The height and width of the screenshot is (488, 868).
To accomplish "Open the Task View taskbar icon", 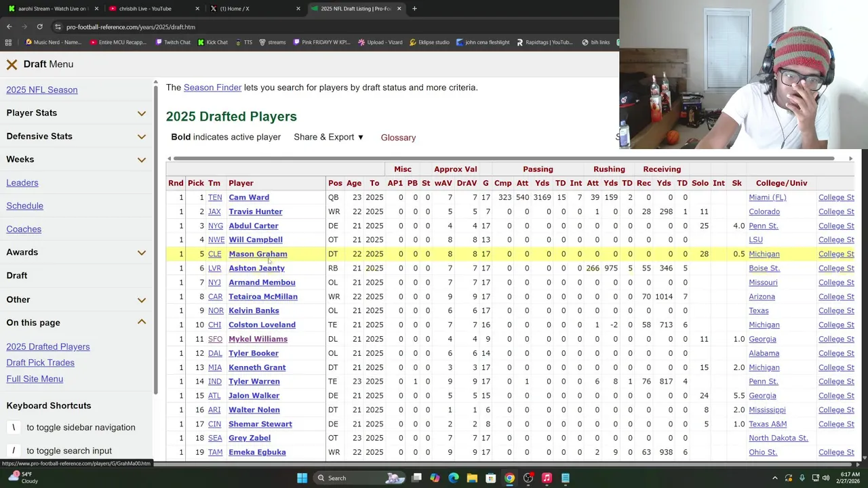I will 416,478.
